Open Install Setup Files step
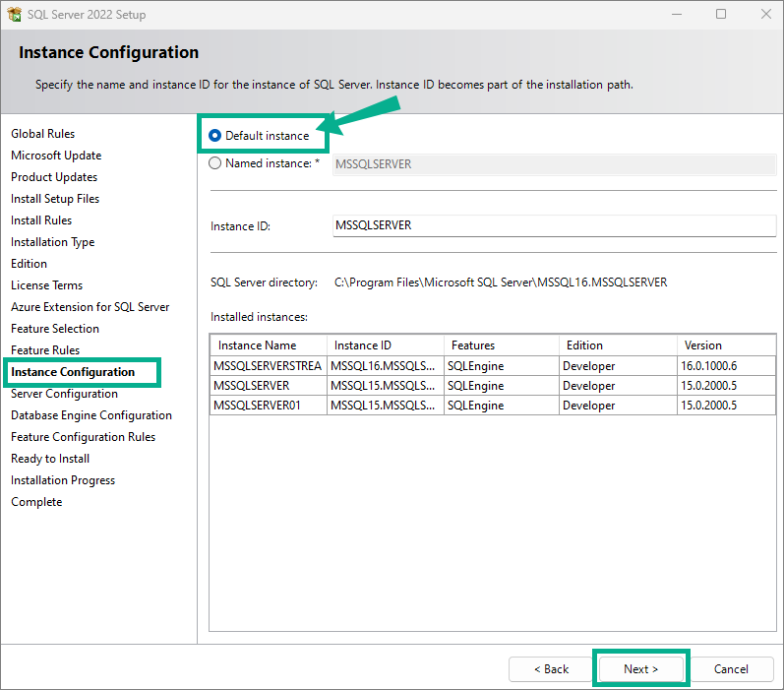Screen dimensions: 784x690 [55, 199]
